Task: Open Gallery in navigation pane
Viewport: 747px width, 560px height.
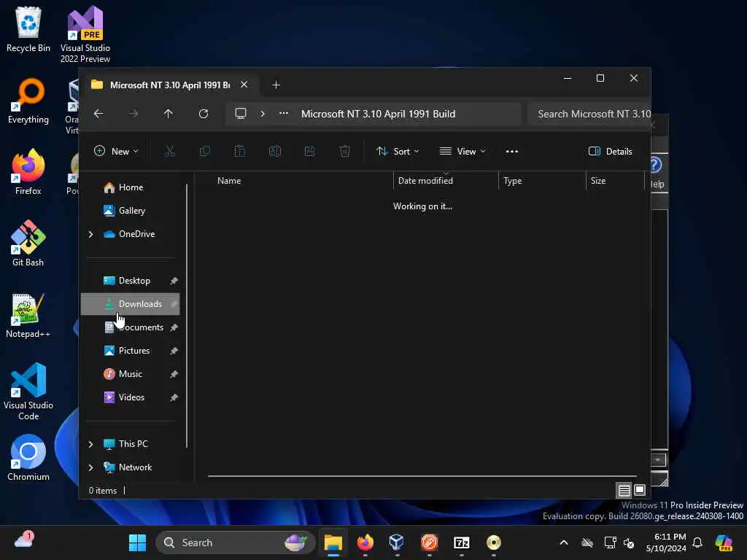Action: pyautogui.click(x=131, y=211)
